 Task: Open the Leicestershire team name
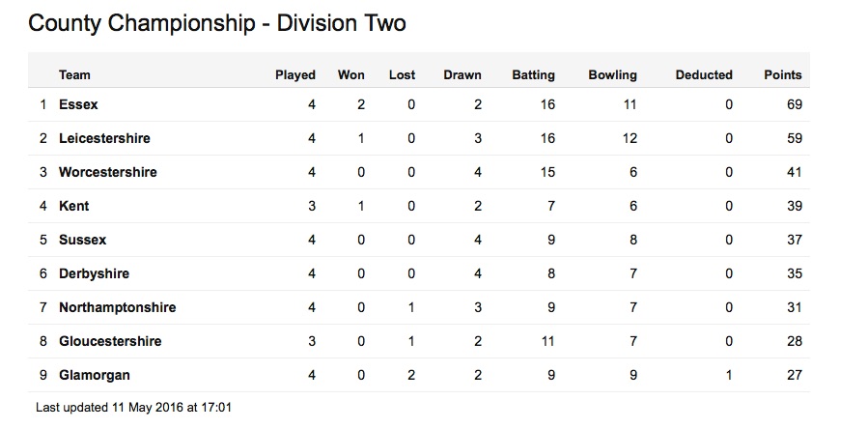(x=104, y=138)
